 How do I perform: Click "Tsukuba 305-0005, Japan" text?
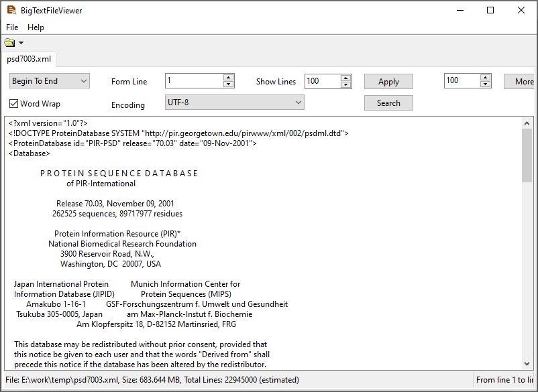point(59,314)
